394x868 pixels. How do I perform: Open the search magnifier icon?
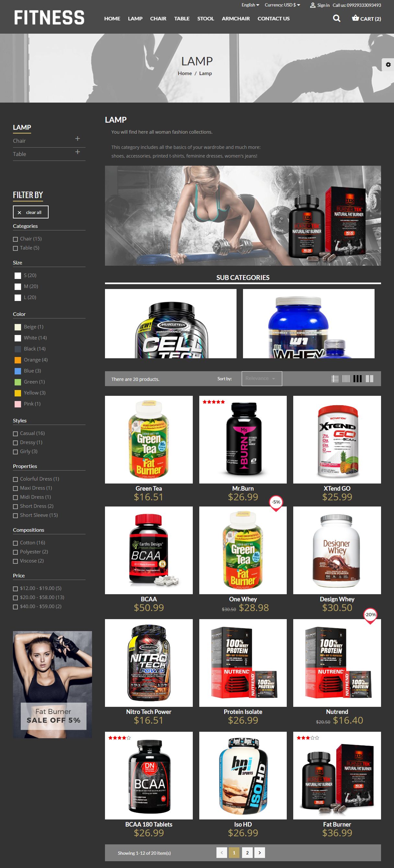(x=336, y=18)
